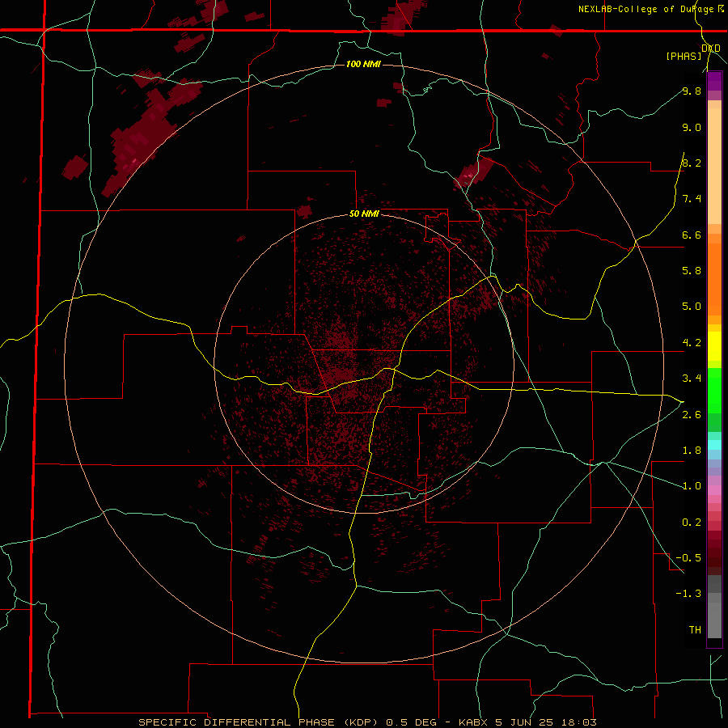Click the 100 NMI range ring label

point(363,64)
